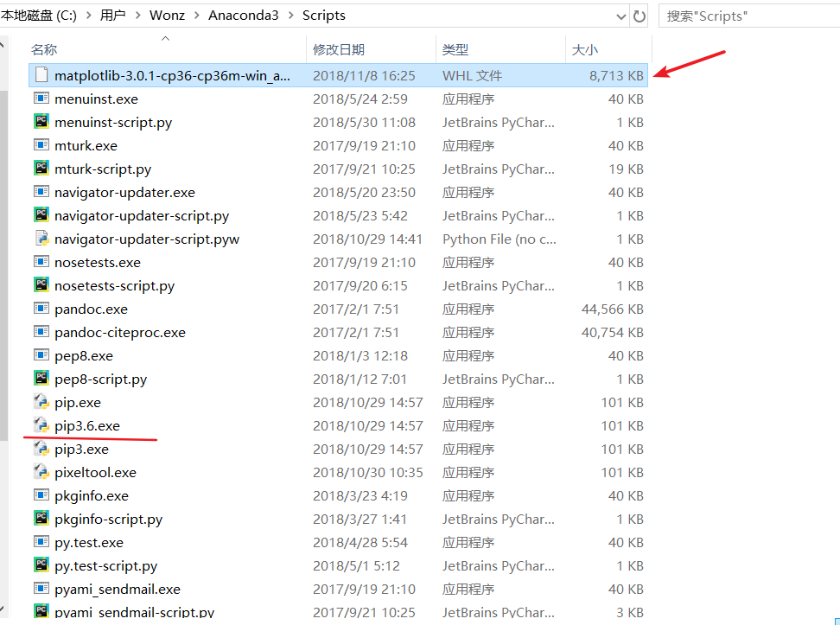The width and height of the screenshot is (840, 625).
Task: Select the file named pyami_sendmail.exe
Action: click(x=118, y=589)
